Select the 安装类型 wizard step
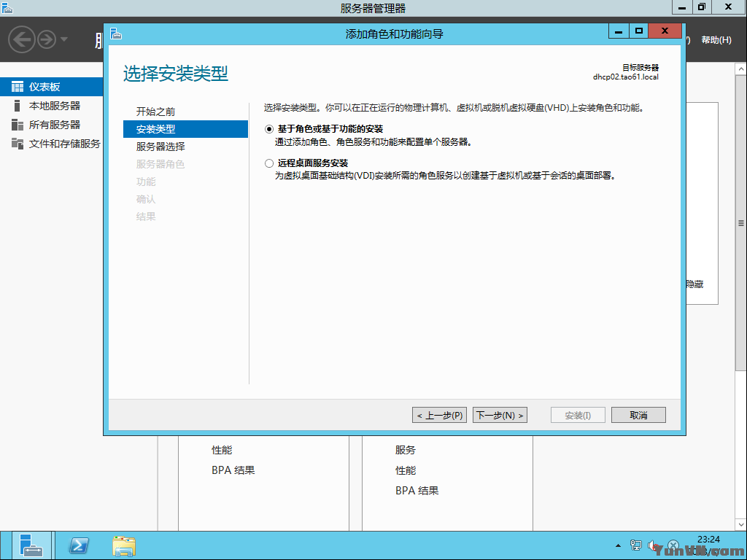This screenshot has width=747, height=560. pyautogui.click(x=185, y=129)
